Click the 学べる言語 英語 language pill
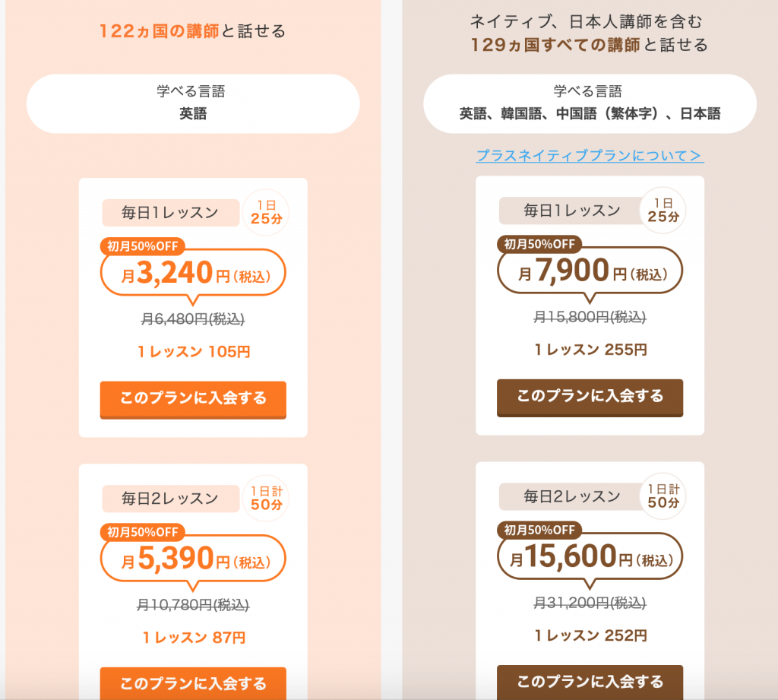Image resolution: width=778 pixels, height=700 pixels. click(x=193, y=103)
